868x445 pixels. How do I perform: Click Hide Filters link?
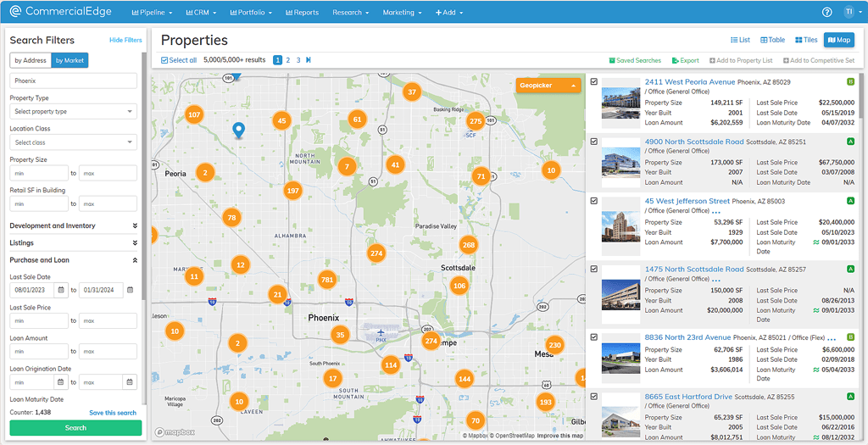coord(125,40)
